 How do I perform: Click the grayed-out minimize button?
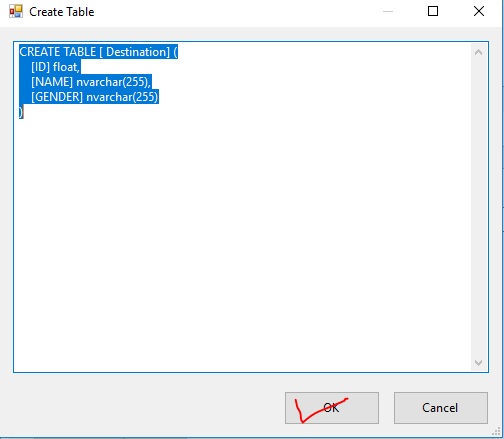388,11
